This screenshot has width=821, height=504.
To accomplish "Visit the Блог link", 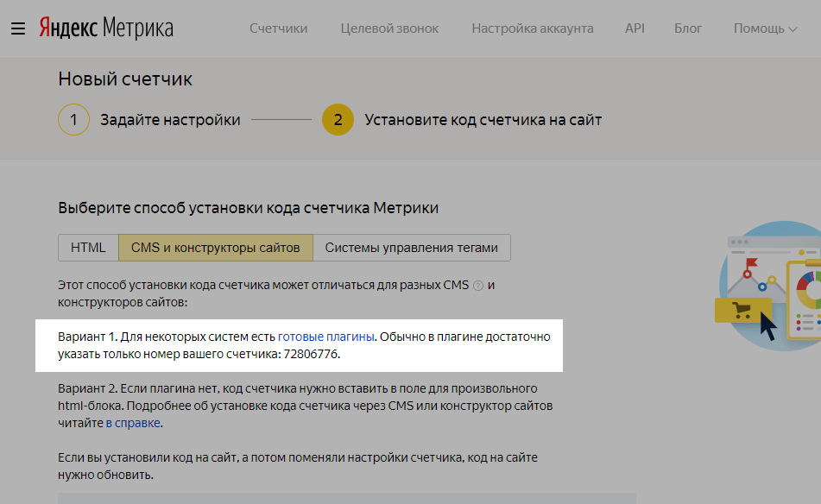I will click(x=687, y=28).
